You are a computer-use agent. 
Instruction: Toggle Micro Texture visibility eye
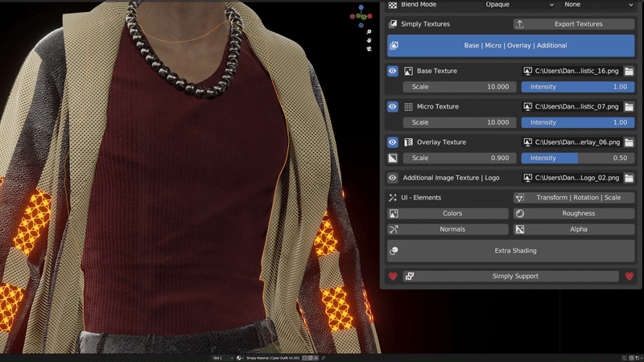coord(393,107)
